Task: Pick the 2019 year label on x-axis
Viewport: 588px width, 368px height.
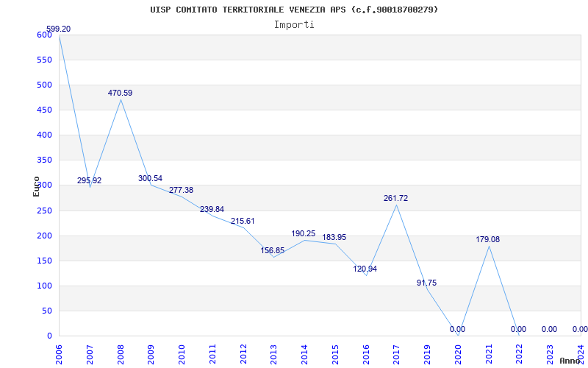Action: [428, 354]
